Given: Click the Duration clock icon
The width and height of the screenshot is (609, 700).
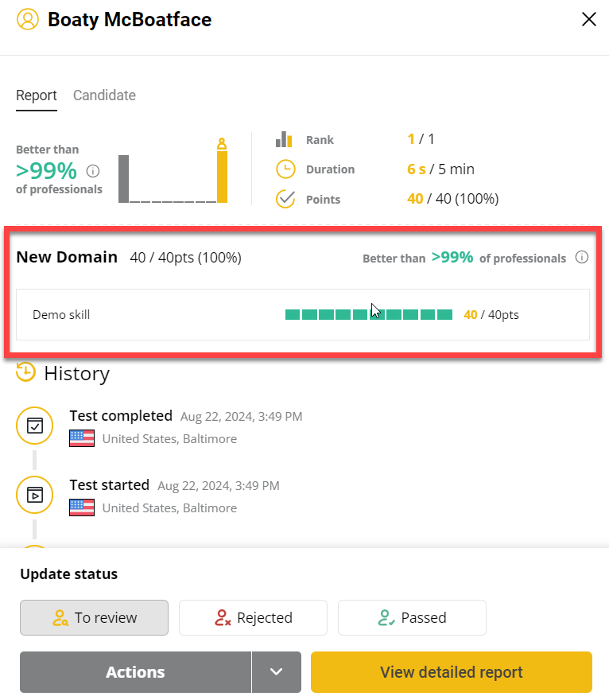Looking at the screenshot, I should click(285, 169).
